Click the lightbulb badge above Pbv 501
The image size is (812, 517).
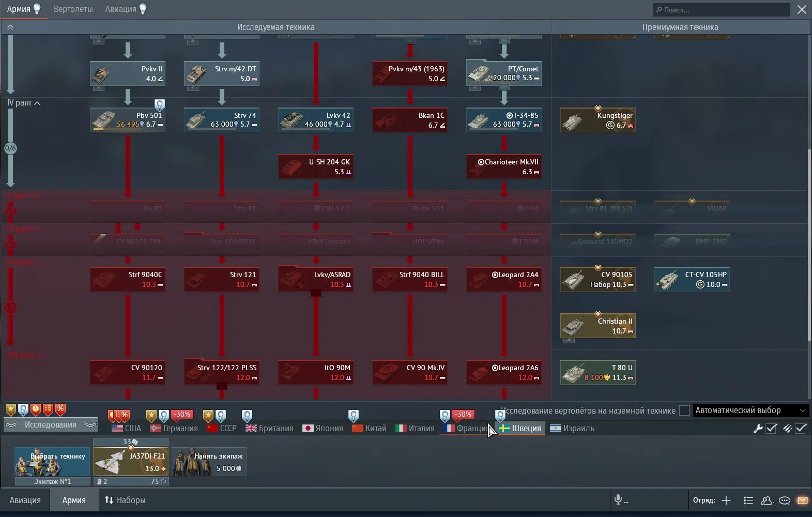pos(160,105)
